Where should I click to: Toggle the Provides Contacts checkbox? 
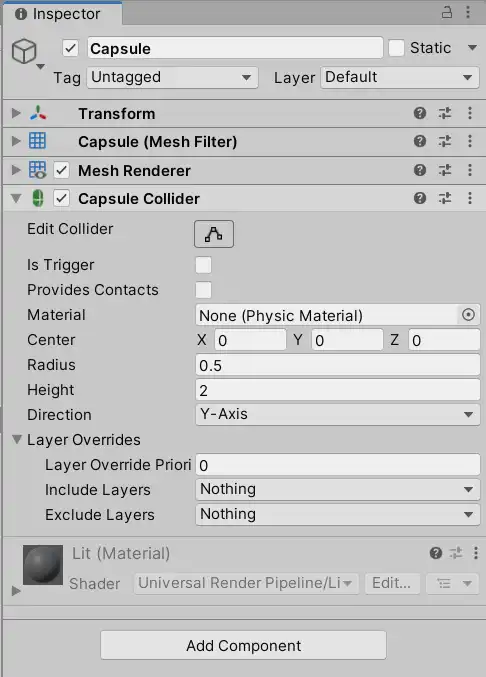[x=203, y=290]
